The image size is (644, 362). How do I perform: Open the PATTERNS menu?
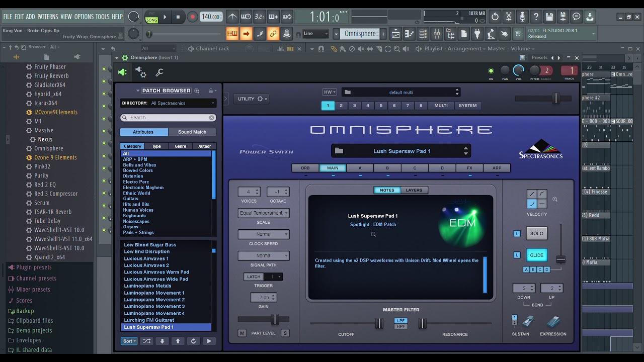[48, 17]
